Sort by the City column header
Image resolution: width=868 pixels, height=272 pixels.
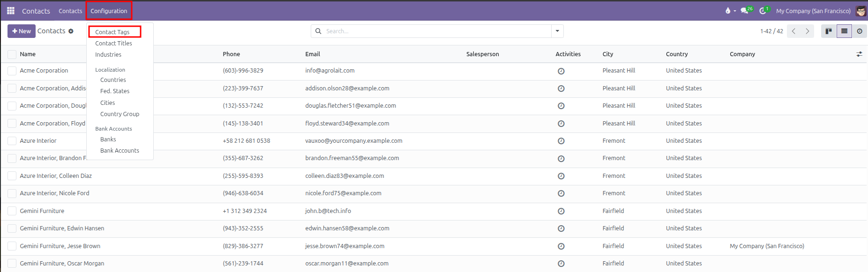tap(608, 54)
